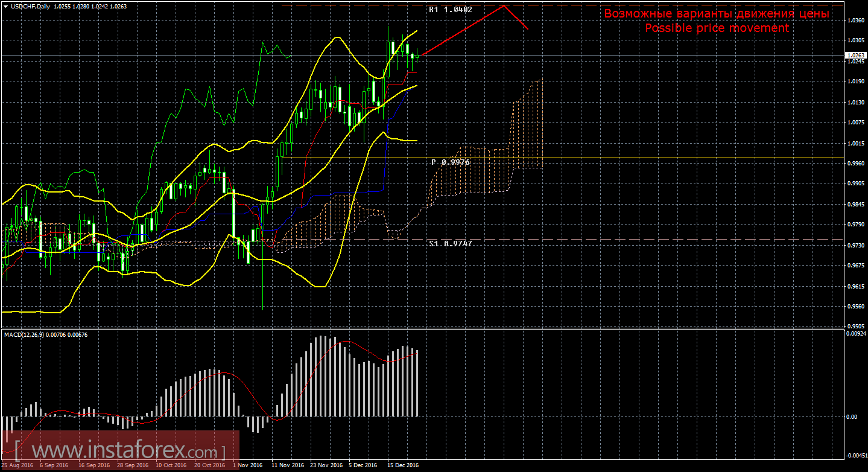This screenshot has height=472, width=868.
Task: Click the 0.00 MACD zero-level value
Action: coord(852,416)
